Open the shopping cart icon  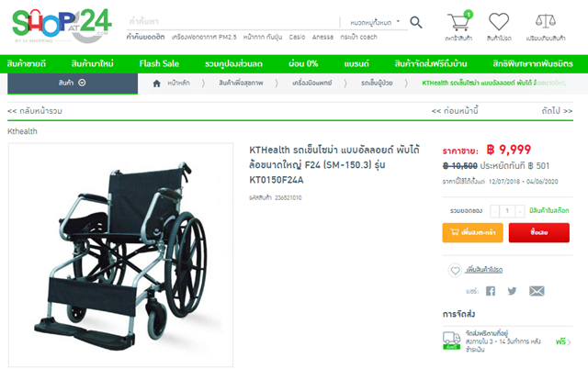tap(459, 22)
